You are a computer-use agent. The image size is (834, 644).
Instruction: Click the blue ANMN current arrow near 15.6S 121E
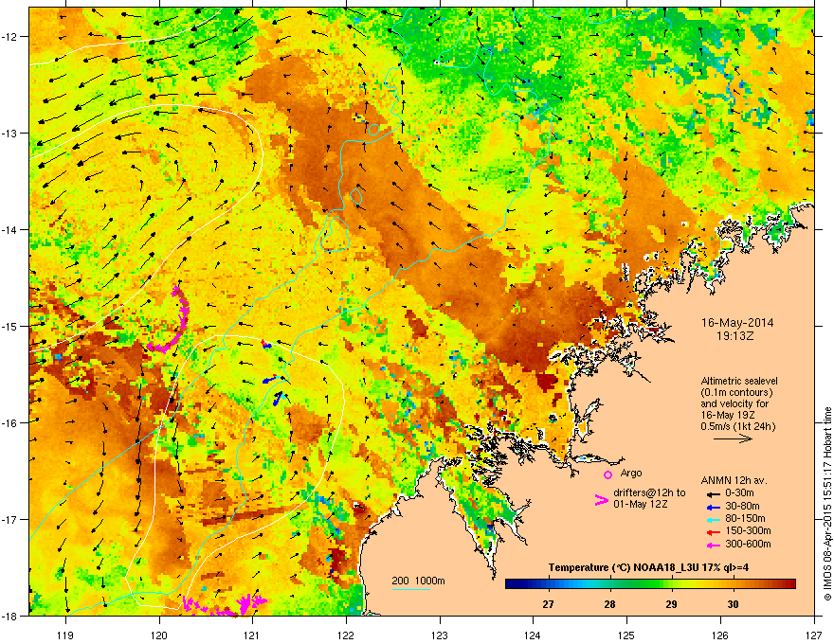270,380
